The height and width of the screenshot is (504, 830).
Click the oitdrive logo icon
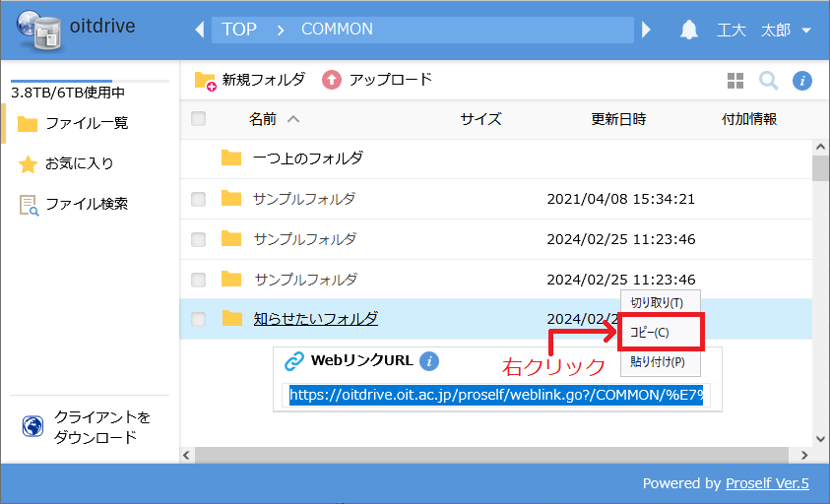pos(37,30)
